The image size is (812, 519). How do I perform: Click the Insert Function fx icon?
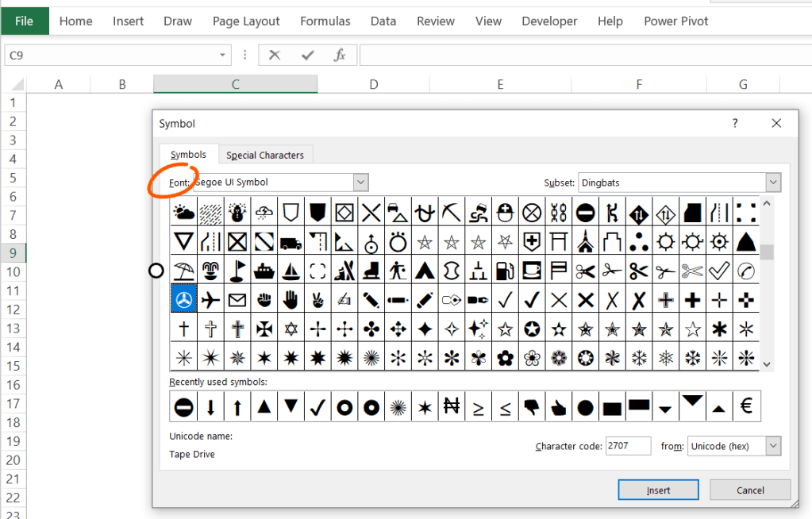pyautogui.click(x=339, y=55)
